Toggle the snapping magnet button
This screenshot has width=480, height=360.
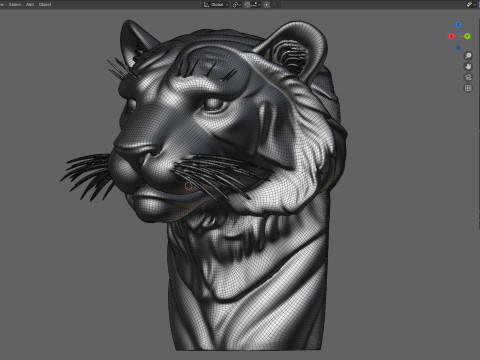click(247, 5)
